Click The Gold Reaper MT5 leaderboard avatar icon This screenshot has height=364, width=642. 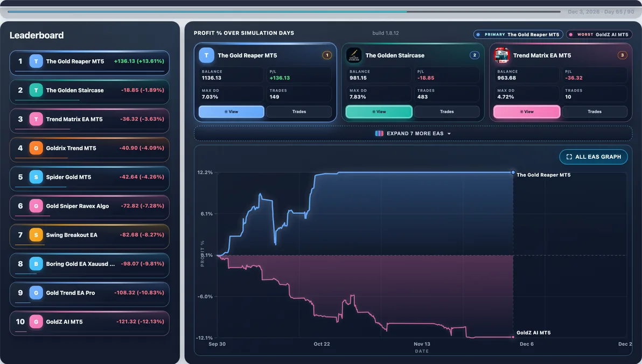coord(36,61)
